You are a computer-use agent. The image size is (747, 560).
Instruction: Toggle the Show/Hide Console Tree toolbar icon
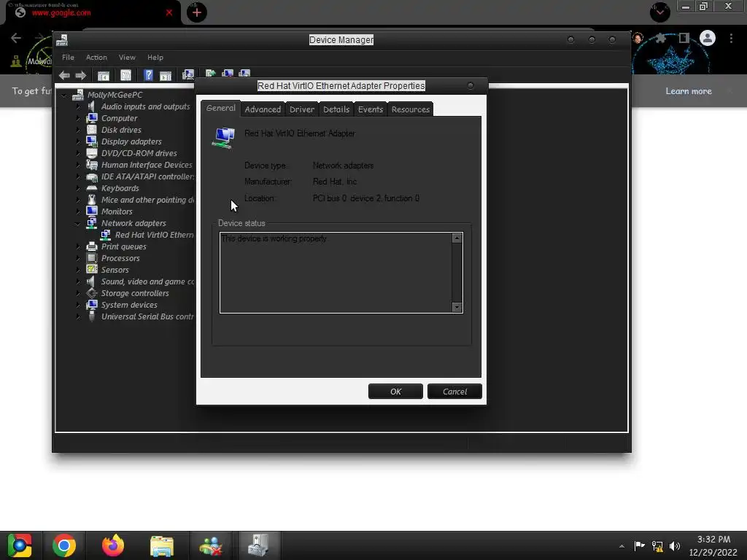click(104, 75)
